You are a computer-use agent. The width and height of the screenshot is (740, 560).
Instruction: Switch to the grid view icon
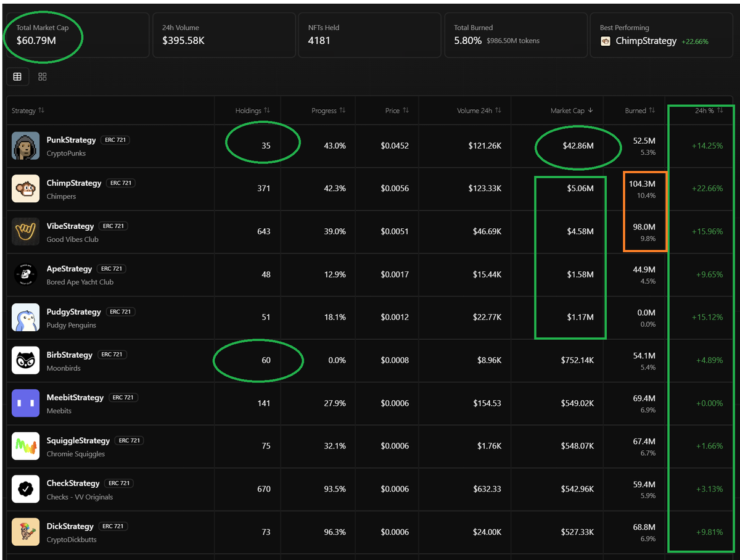point(42,76)
